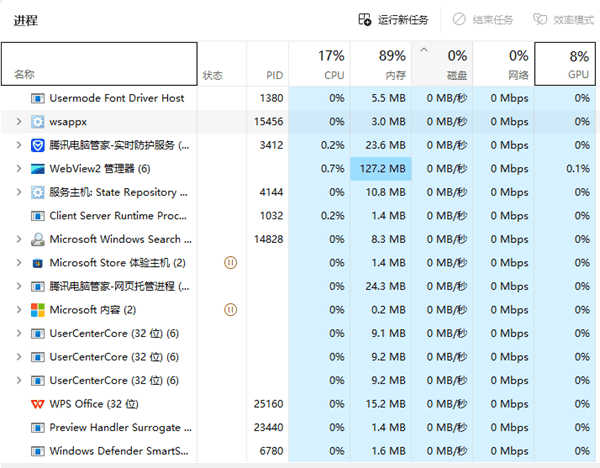Click 效率模式 button text
This screenshot has height=468, width=600.
click(x=574, y=20)
